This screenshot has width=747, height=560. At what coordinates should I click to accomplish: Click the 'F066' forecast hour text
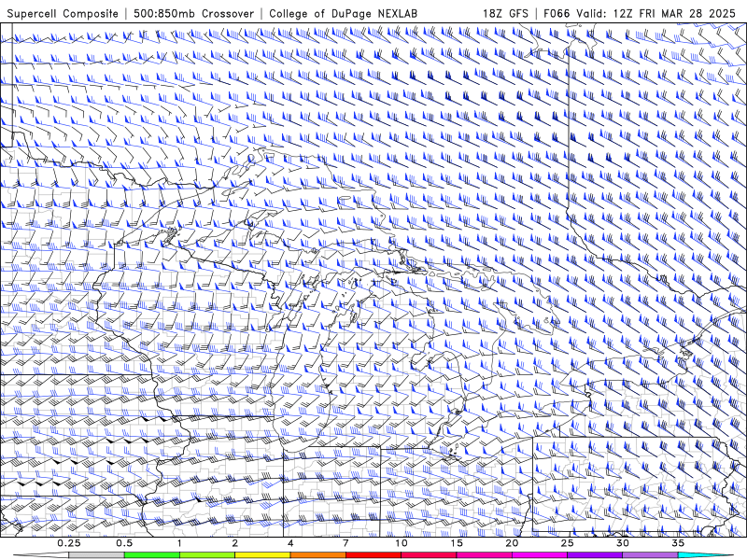557,14
